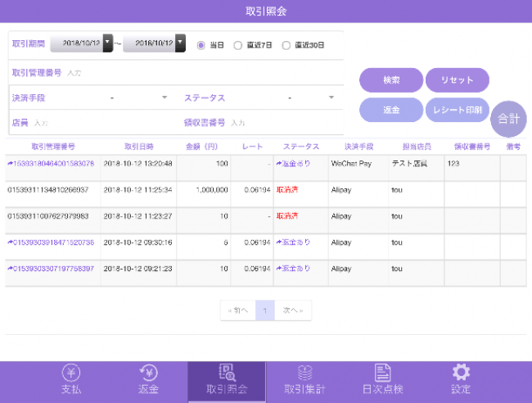The width and height of the screenshot is (532, 403).
Task: Click the 取引管理番号 column header
Action: pyautogui.click(x=53, y=147)
